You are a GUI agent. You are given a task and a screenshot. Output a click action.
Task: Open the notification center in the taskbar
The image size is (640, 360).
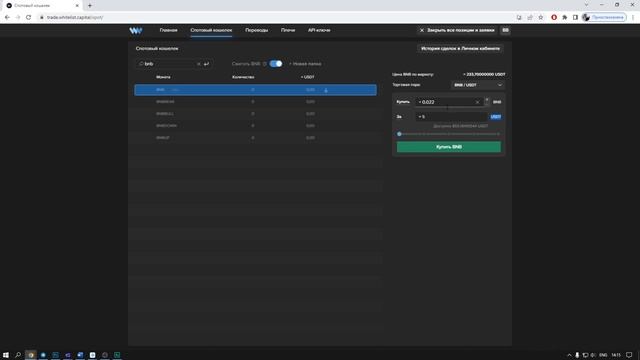pyautogui.click(x=629, y=355)
